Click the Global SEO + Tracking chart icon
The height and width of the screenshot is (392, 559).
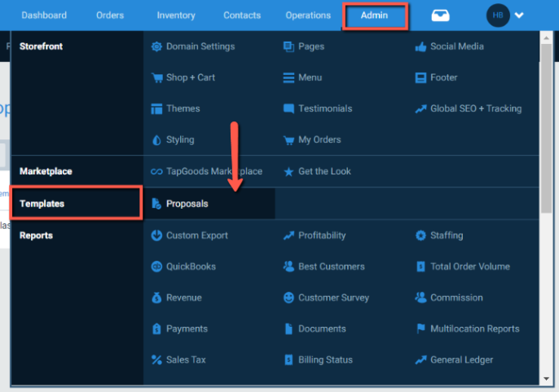pyautogui.click(x=420, y=108)
